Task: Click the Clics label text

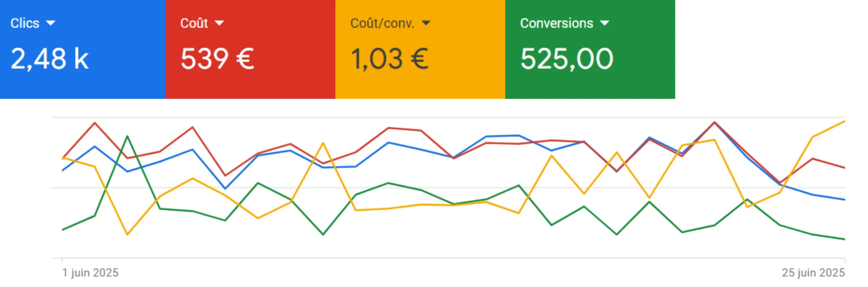Action: point(25,23)
